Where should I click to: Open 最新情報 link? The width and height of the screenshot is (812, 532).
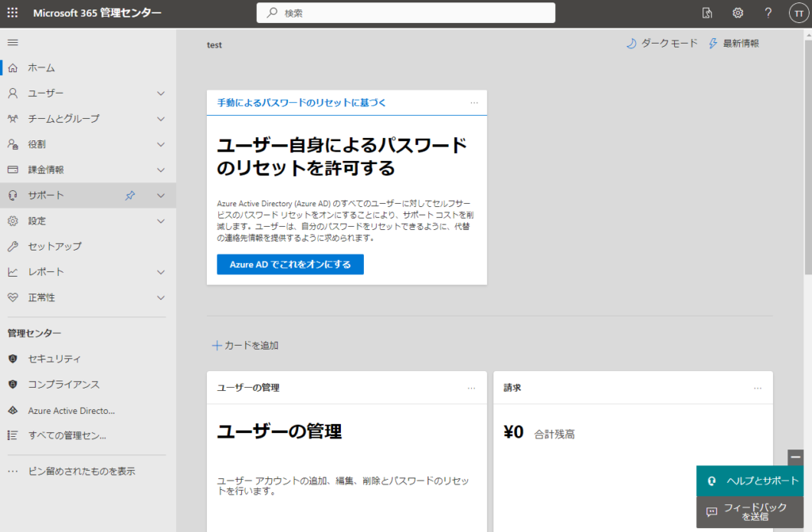pyautogui.click(x=733, y=44)
